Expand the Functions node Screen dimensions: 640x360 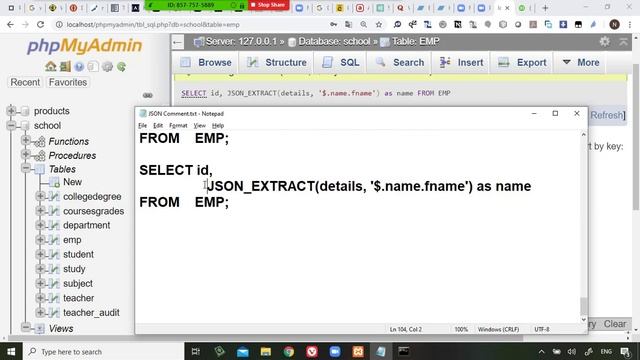[26, 140]
